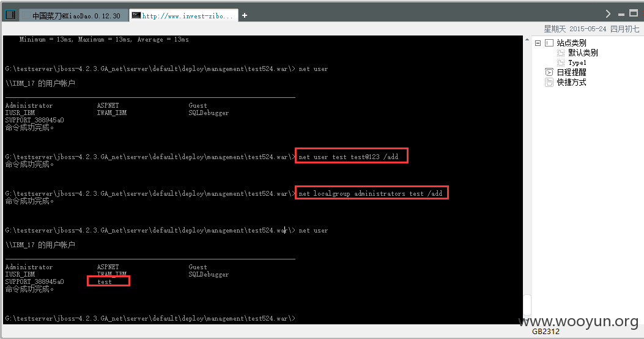Click the clock icon beside 日程提醒
The width and height of the screenshot is (644, 339).
coord(549,72)
